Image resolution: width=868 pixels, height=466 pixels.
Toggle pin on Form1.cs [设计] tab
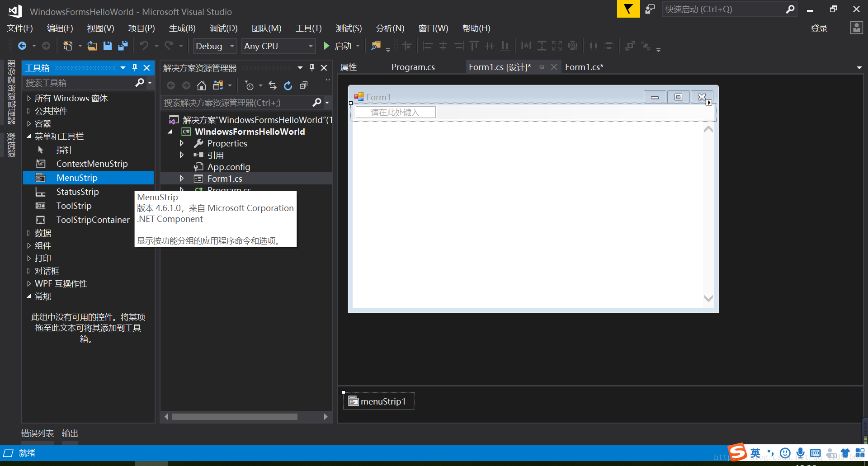[x=542, y=67]
